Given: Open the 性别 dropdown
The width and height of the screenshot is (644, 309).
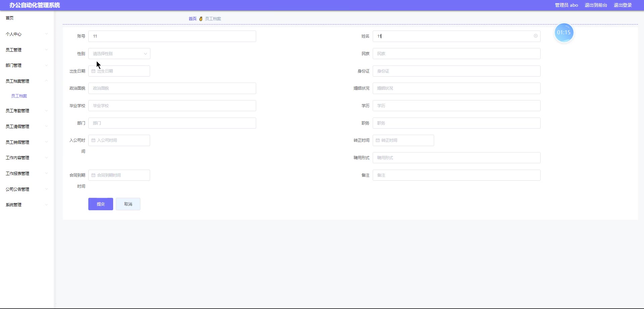Looking at the screenshot, I should click(119, 54).
